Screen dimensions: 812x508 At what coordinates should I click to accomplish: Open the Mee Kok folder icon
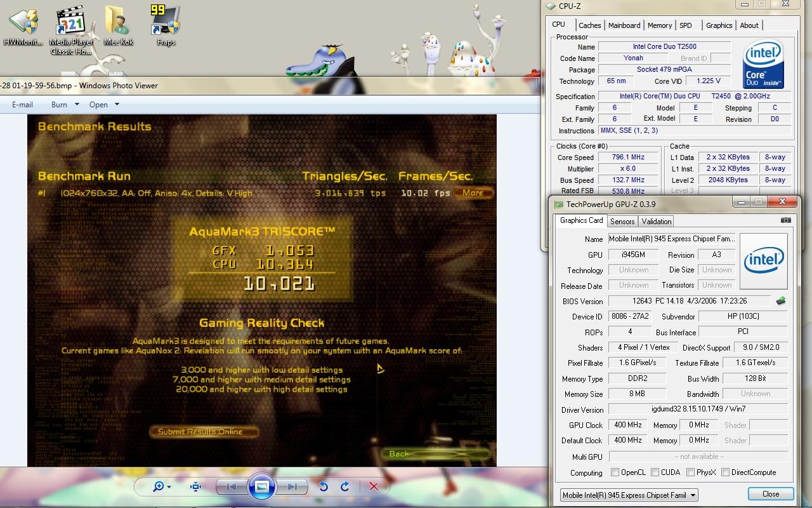(x=119, y=27)
